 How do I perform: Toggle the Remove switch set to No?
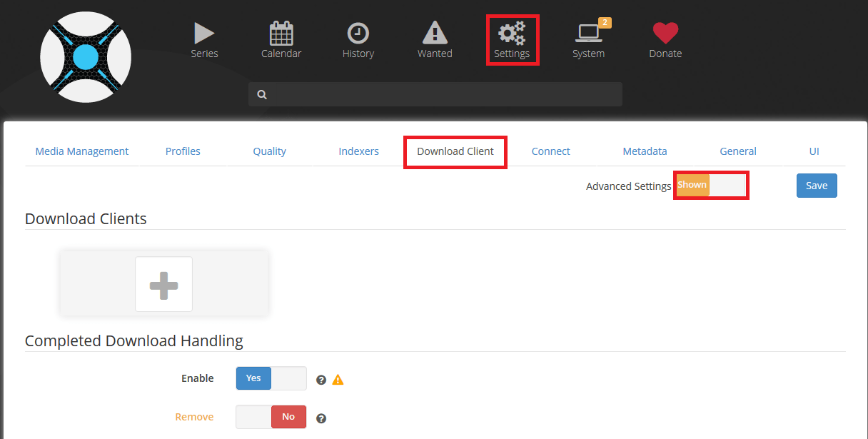tap(271, 417)
